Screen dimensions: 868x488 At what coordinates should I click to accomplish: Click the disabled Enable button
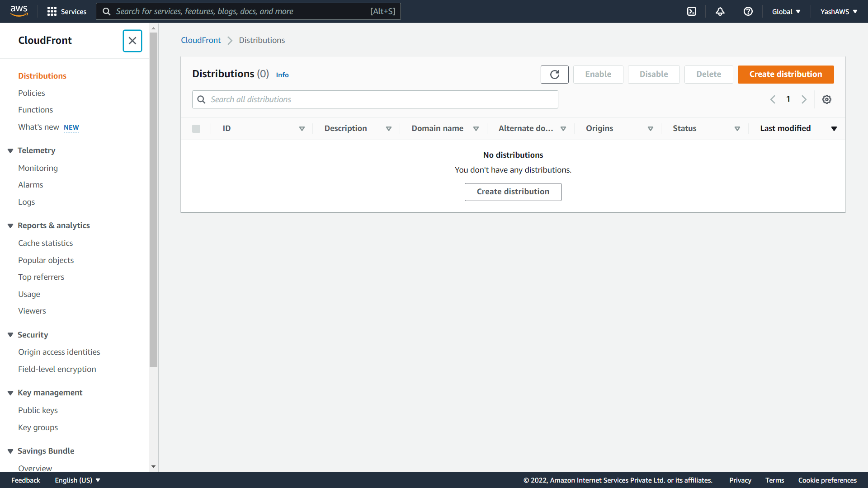[598, 74]
